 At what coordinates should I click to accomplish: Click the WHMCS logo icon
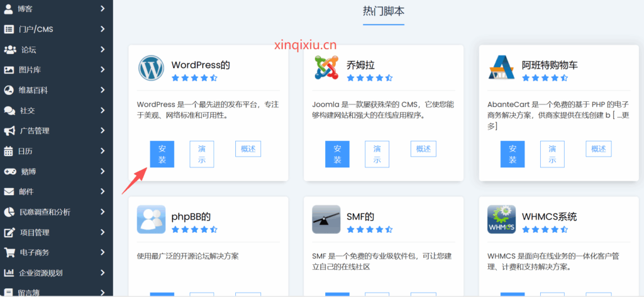pos(501,220)
